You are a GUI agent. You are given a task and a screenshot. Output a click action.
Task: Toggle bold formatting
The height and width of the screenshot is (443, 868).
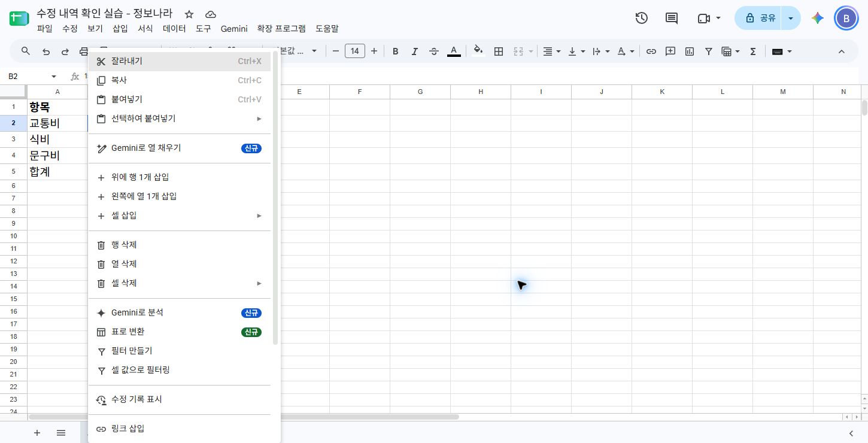click(395, 51)
